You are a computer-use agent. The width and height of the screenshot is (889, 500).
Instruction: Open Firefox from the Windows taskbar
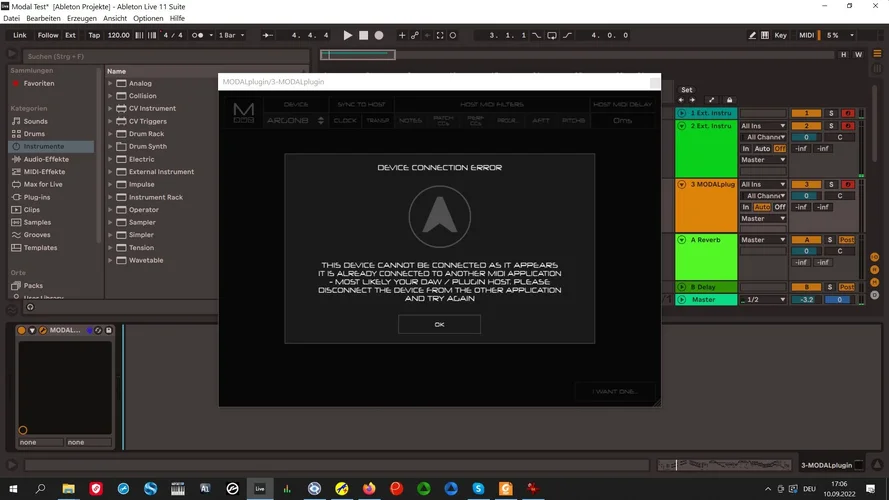pyautogui.click(x=369, y=488)
